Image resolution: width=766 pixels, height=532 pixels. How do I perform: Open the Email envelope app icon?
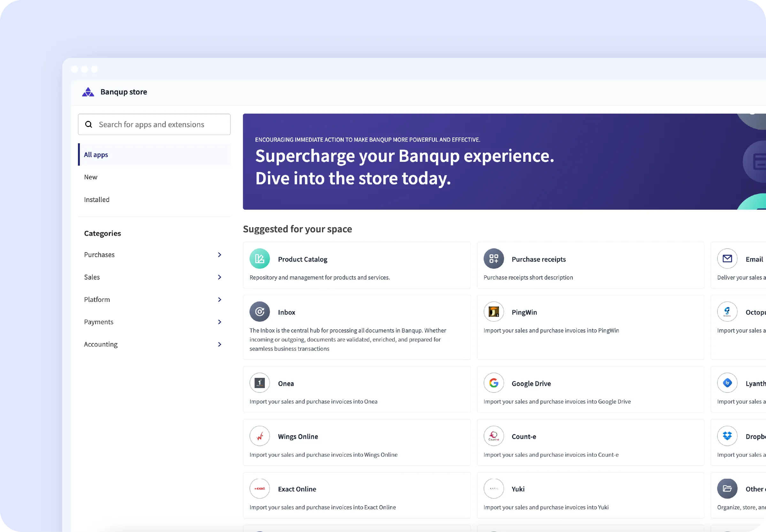[x=727, y=259]
